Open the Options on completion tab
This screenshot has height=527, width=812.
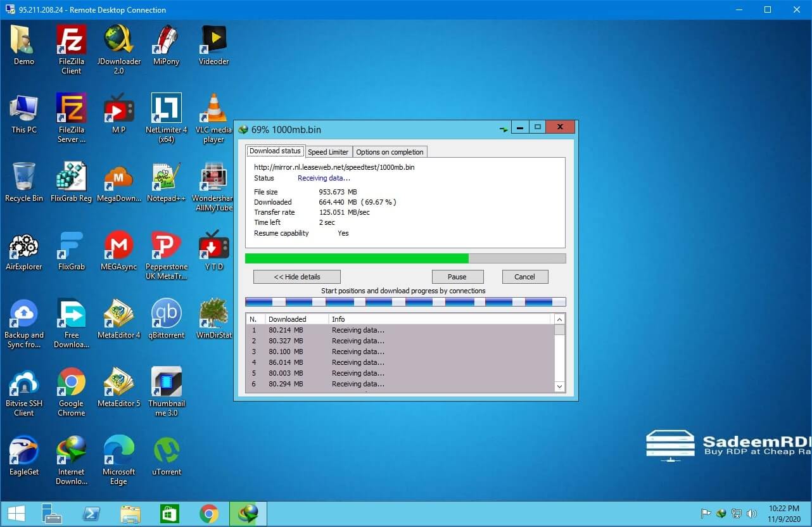pyautogui.click(x=390, y=151)
